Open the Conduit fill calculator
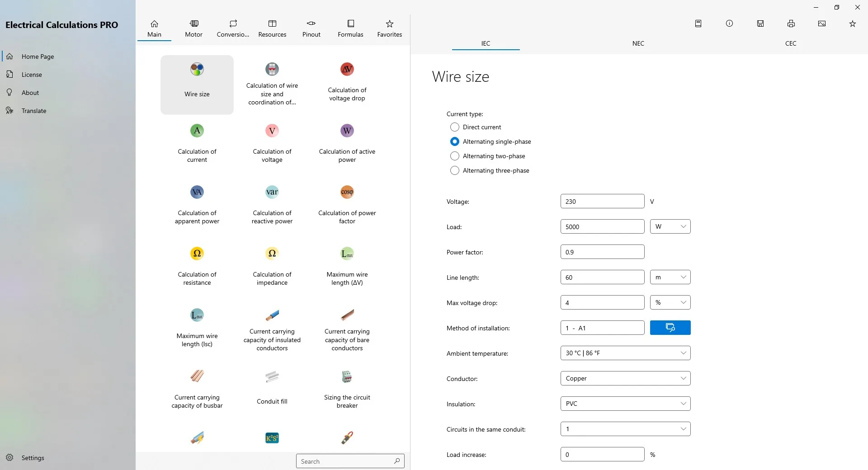The width and height of the screenshot is (868, 470). [272, 392]
